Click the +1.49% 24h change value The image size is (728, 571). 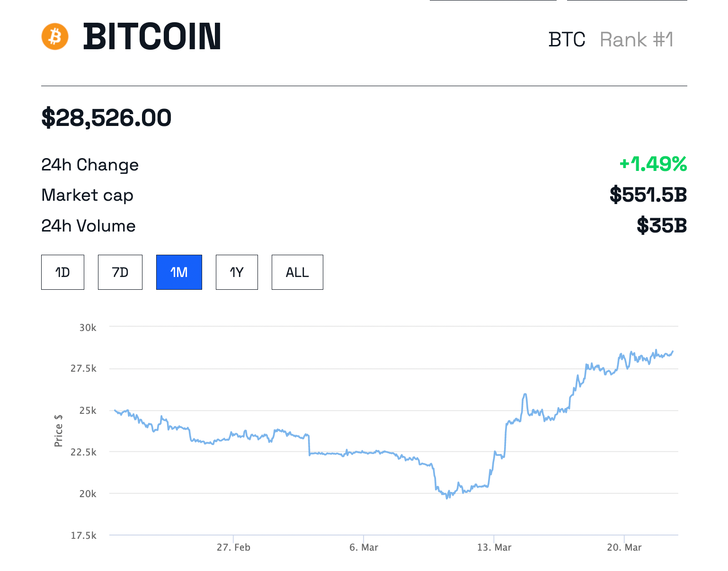(x=653, y=164)
